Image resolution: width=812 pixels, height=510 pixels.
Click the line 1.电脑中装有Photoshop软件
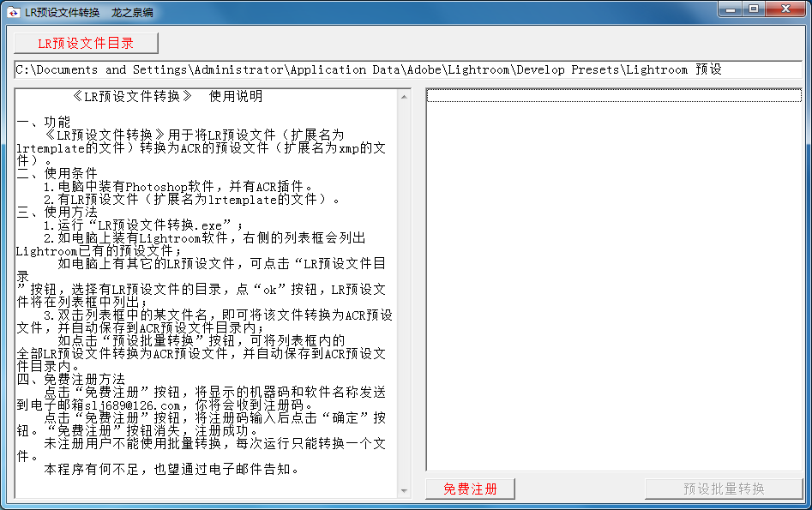(178, 186)
